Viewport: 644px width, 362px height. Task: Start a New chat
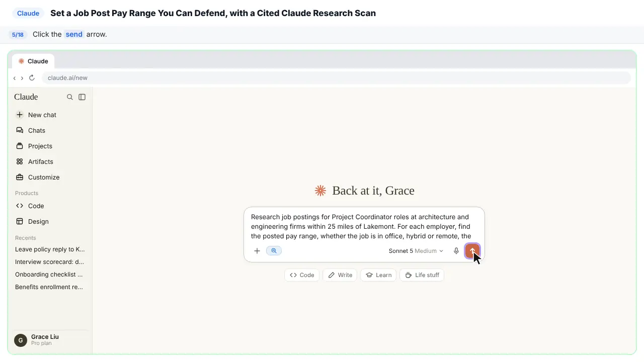pos(50,115)
